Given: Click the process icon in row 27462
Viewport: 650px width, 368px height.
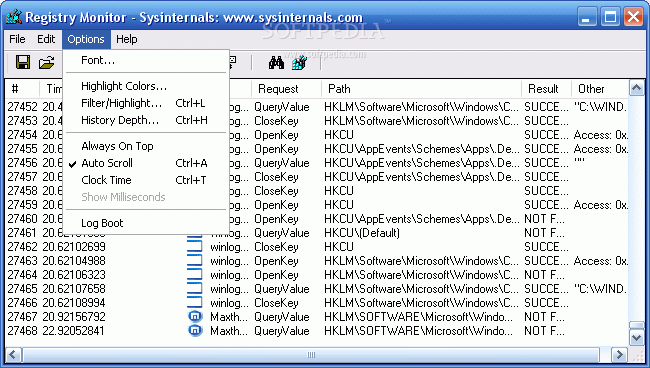Looking at the screenshot, I should pos(195,247).
